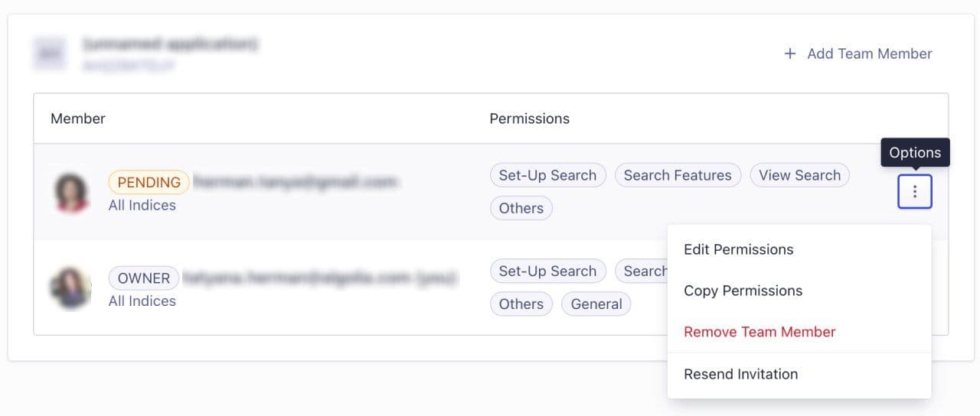Click the Add Team Member link

[857, 54]
